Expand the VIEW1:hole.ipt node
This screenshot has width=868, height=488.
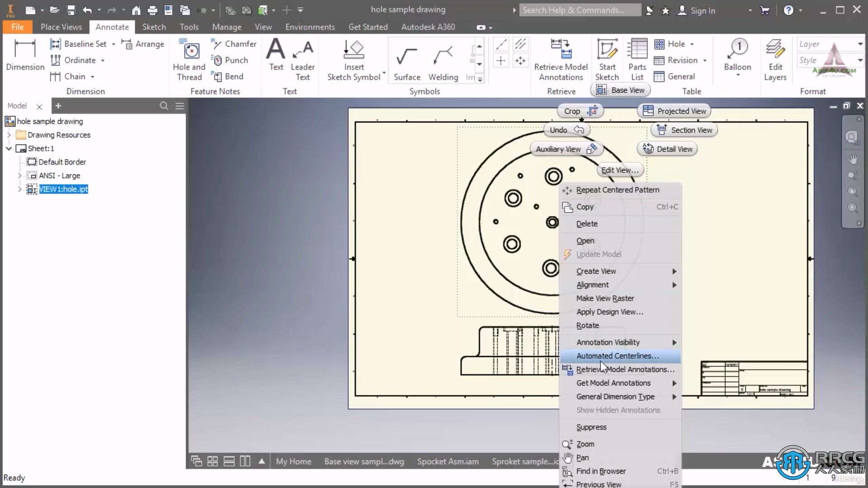(19, 189)
